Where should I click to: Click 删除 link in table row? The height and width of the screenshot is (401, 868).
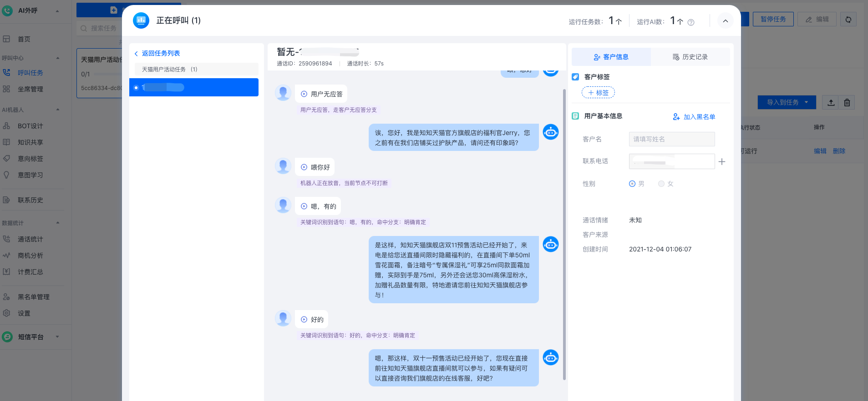point(839,151)
